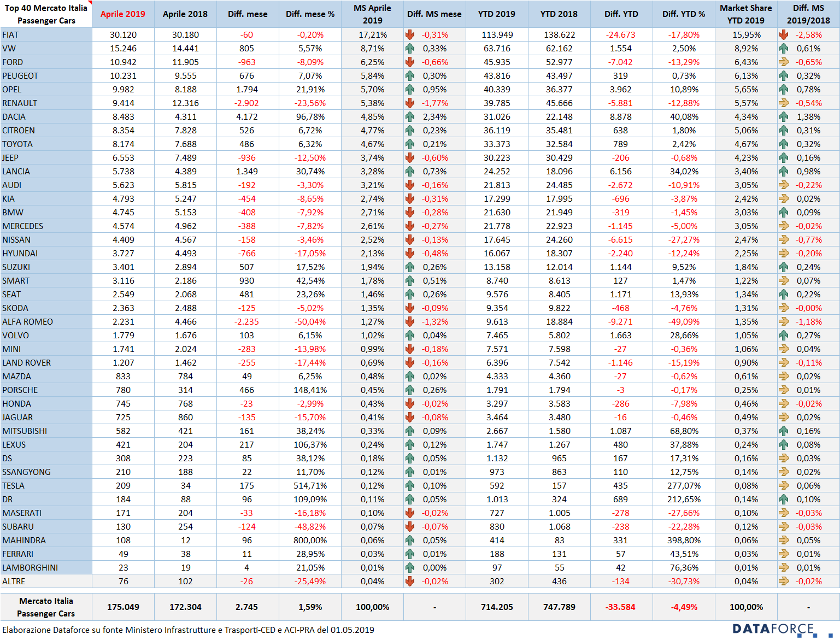Click the RENAULT Diff. mese value -2.902
This screenshot has width=840, height=640.
246,103
